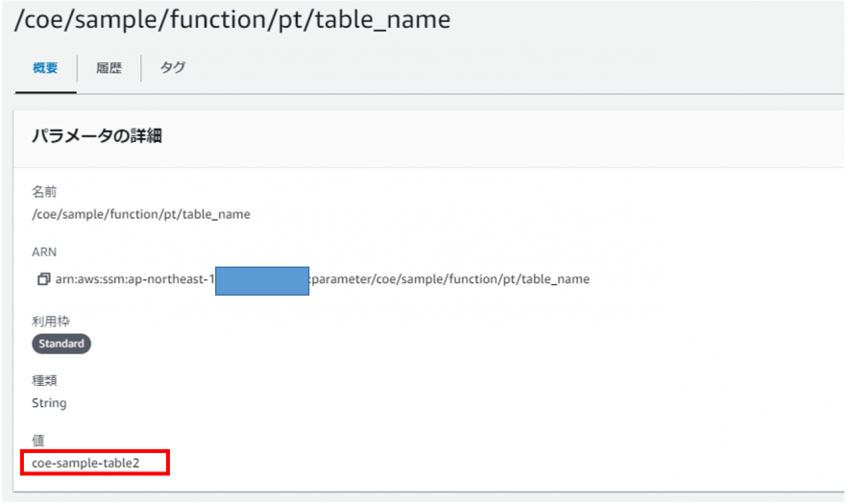Click the divider between 概要 and 履歴
This screenshot has height=504, width=849.
(x=77, y=68)
